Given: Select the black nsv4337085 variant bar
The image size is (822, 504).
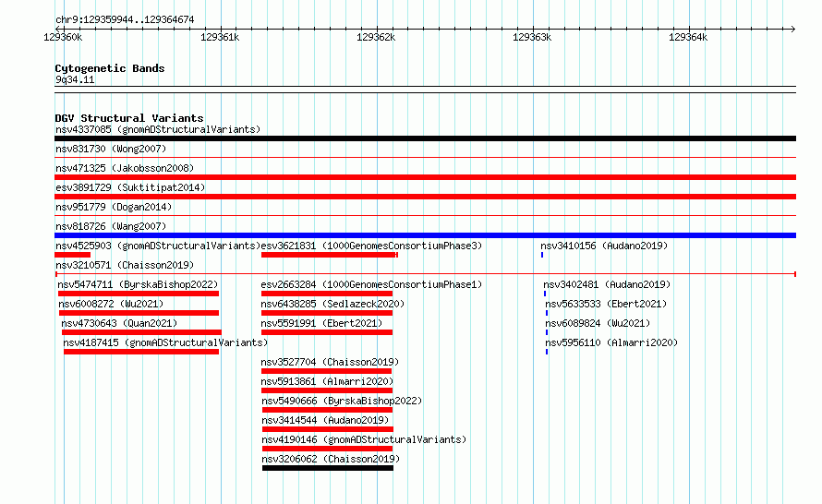Looking at the screenshot, I should tap(425, 138).
